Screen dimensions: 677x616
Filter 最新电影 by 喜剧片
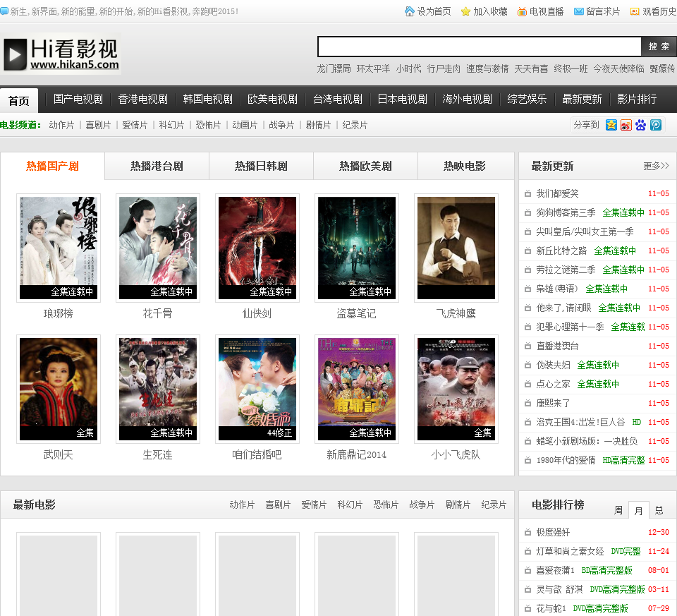click(x=278, y=505)
